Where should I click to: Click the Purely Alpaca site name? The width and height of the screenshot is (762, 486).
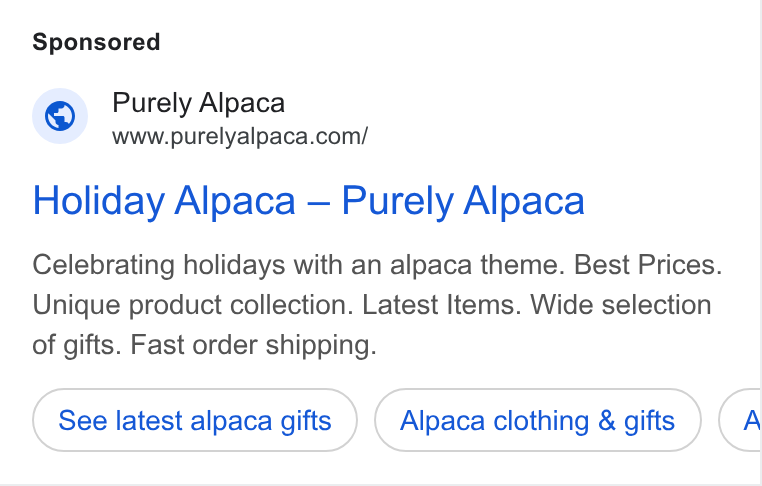coord(198,103)
